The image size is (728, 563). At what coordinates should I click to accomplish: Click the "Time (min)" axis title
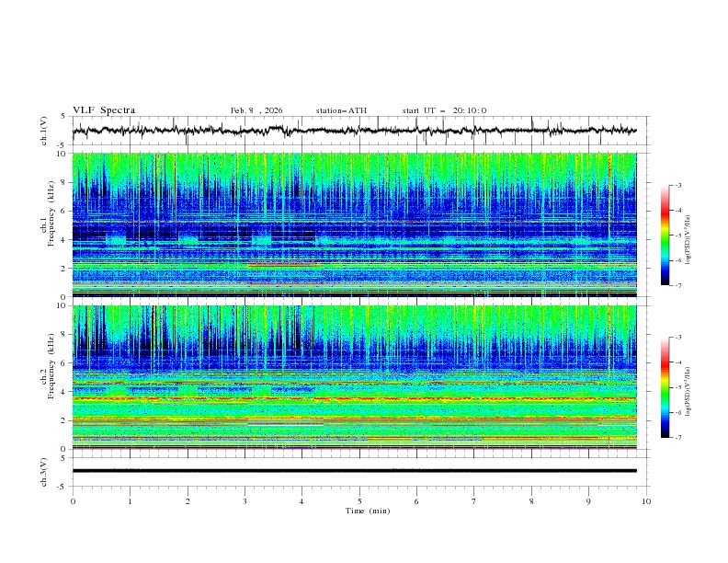click(368, 511)
